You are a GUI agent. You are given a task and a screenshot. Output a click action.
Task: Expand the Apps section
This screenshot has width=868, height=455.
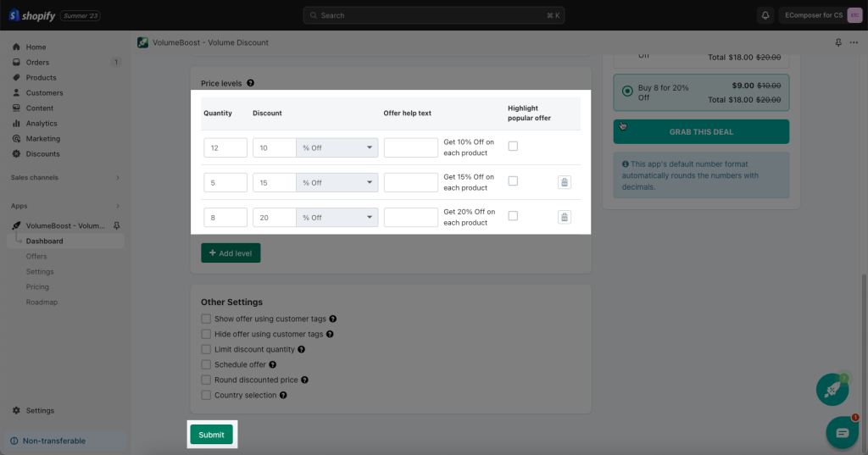point(65,206)
